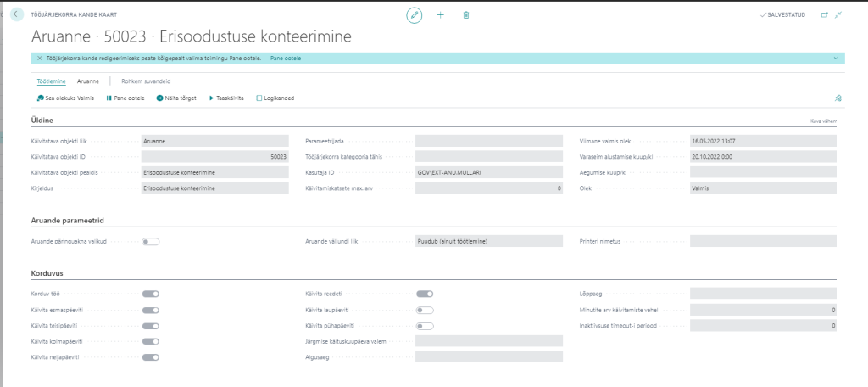Click the 'Pane ootele' link in notification
Screen dimensions: 868x387
(x=285, y=58)
